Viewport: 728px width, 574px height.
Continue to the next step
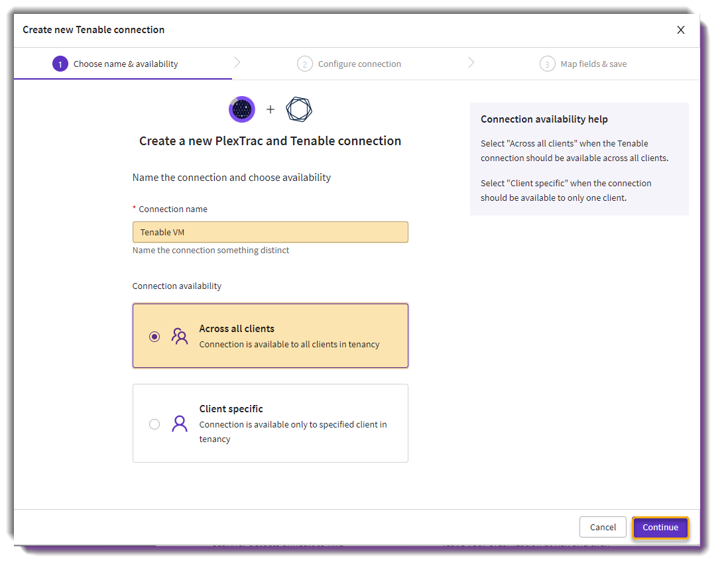[660, 527]
